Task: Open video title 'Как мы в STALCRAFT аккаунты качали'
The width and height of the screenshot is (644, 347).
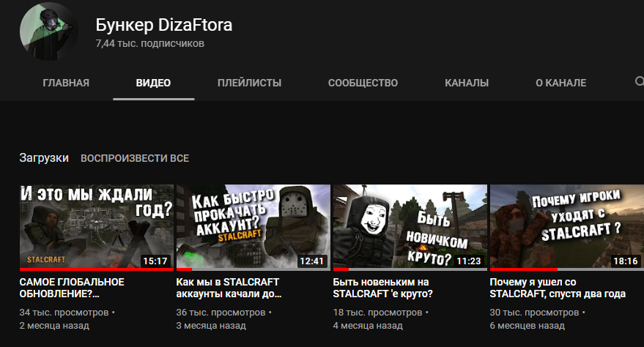Action: (229, 288)
